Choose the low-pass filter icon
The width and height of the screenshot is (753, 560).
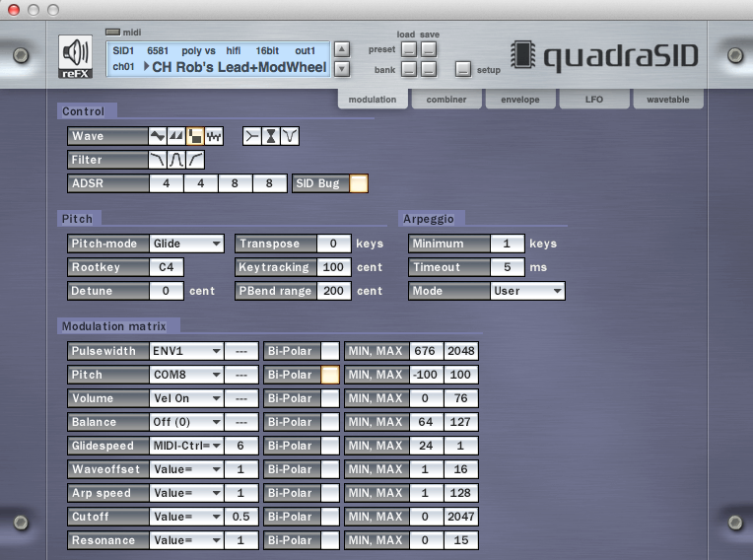(x=158, y=160)
